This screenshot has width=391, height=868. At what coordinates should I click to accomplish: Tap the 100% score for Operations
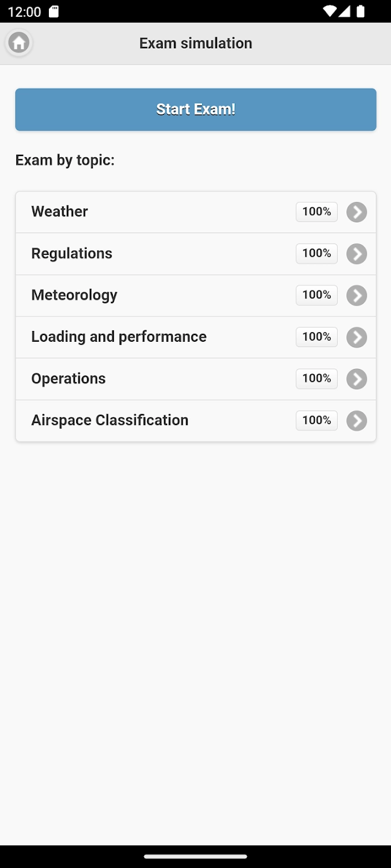316,379
